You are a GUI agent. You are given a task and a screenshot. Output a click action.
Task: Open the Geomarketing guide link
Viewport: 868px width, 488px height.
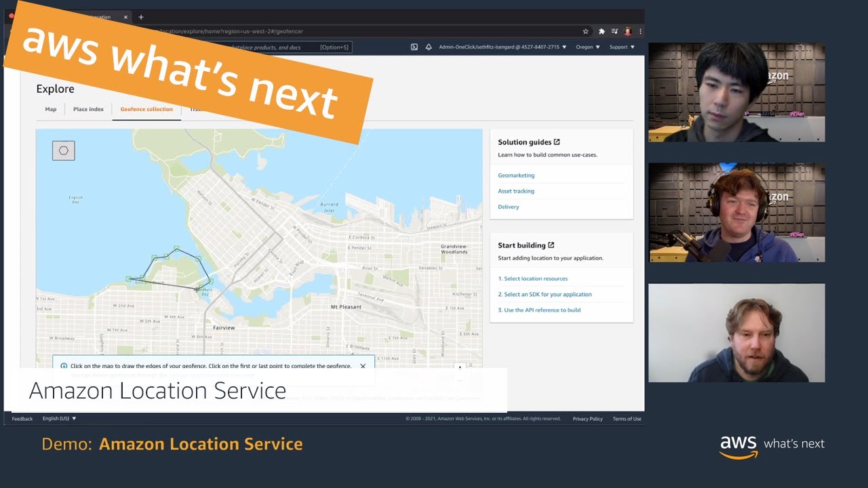(x=516, y=176)
